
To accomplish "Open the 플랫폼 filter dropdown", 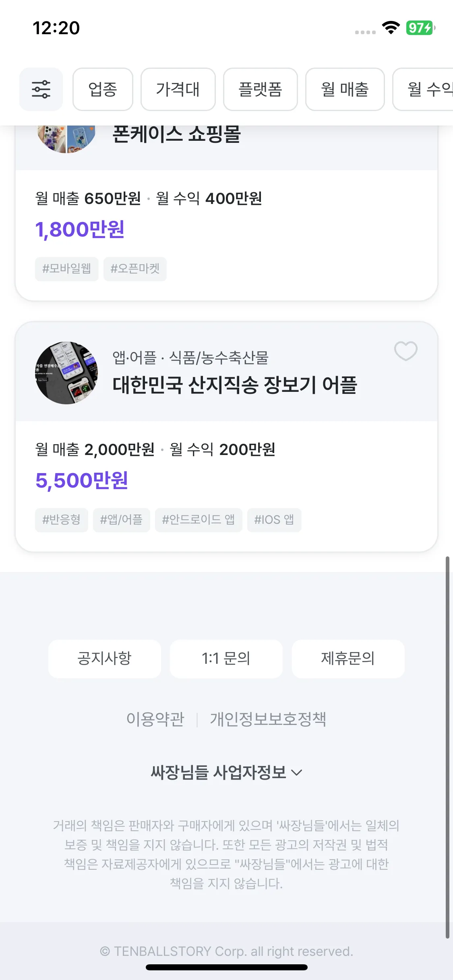I will tap(260, 89).
